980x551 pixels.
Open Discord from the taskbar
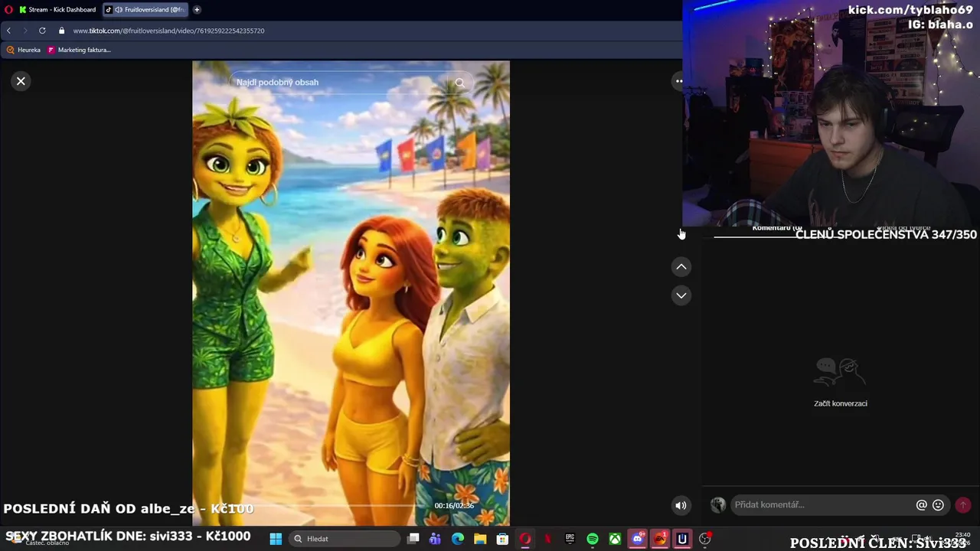tap(637, 539)
